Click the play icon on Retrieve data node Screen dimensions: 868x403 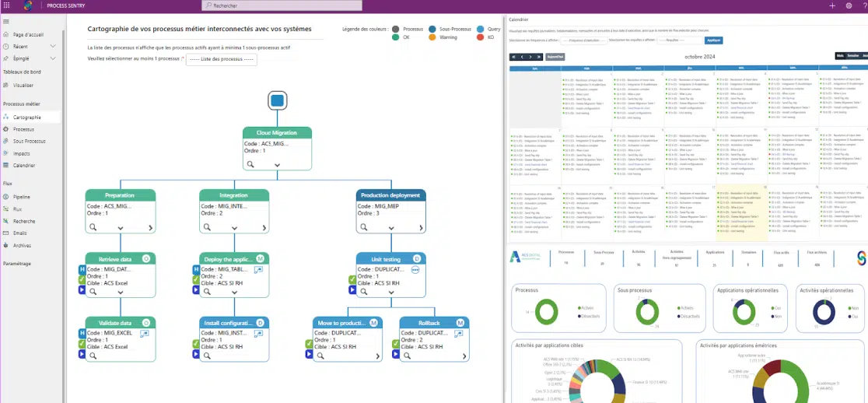[82, 291]
